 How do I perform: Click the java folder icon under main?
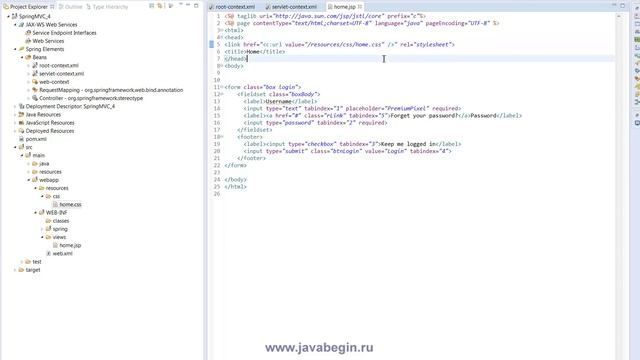click(x=35, y=163)
